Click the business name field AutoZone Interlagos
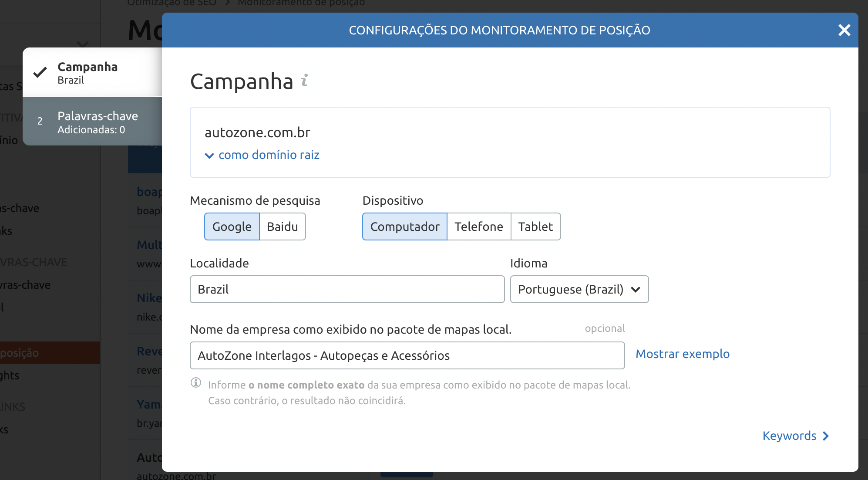The height and width of the screenshot is (480, 868). tap(407, 355)
